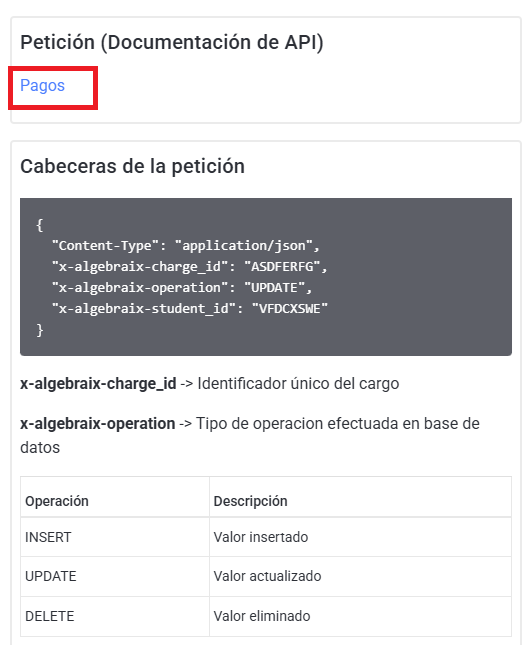The image size is (529, 645).
Task: Select the UPDATE table cell
Action: 115,577
